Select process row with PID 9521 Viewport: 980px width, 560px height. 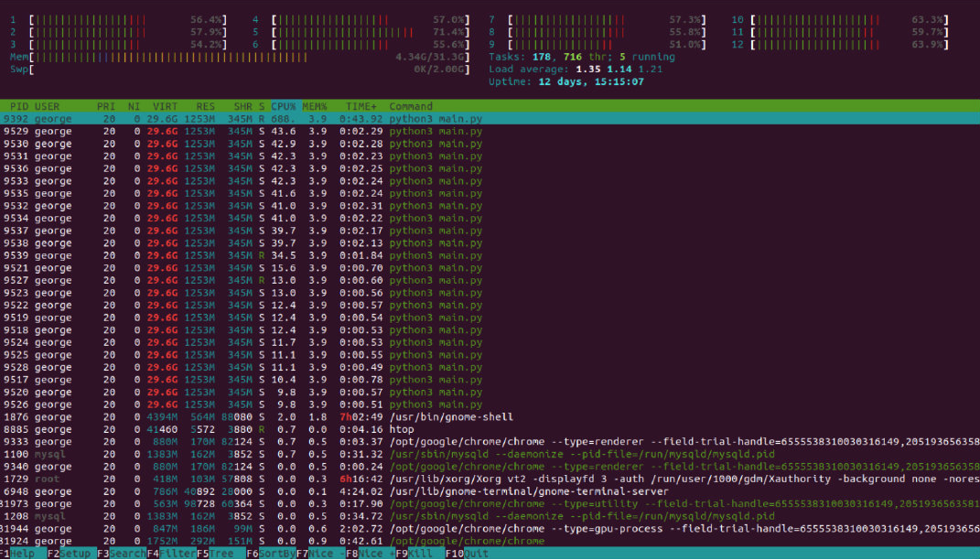(490, 267)
